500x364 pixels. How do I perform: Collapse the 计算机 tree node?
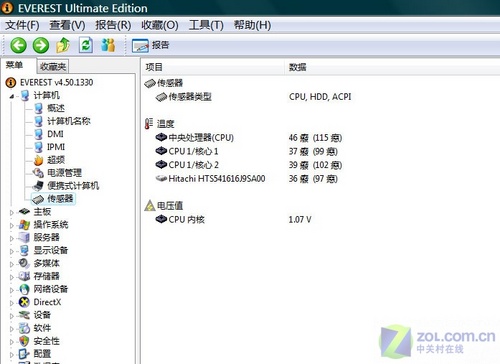tap(12, 96)
